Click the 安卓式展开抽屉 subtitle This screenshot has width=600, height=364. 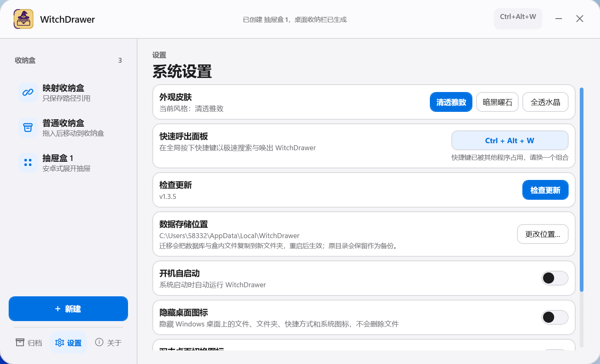[x=66, y=168]
